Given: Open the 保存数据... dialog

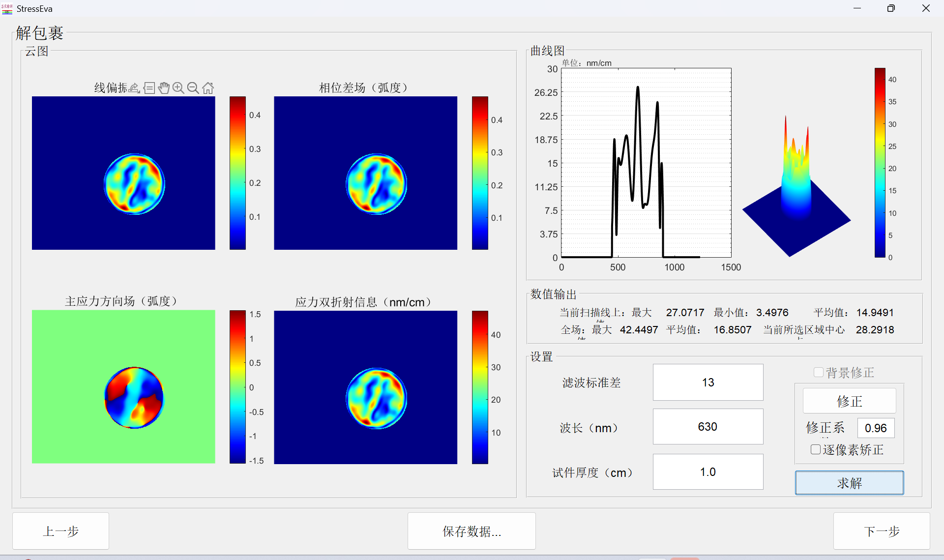Looking at the screenshot, I should click(x=471, y=531).
